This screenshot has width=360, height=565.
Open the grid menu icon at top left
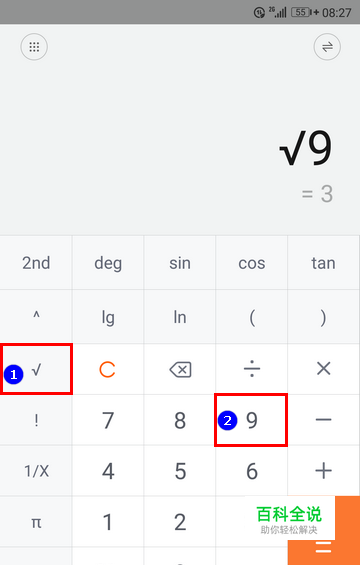coord(34,47)
